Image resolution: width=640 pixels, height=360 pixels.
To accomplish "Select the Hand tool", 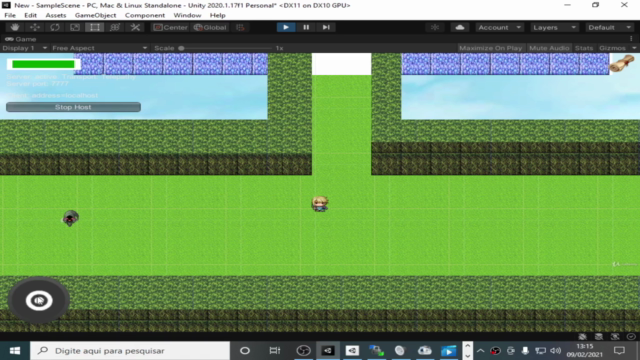I will 15,27.
